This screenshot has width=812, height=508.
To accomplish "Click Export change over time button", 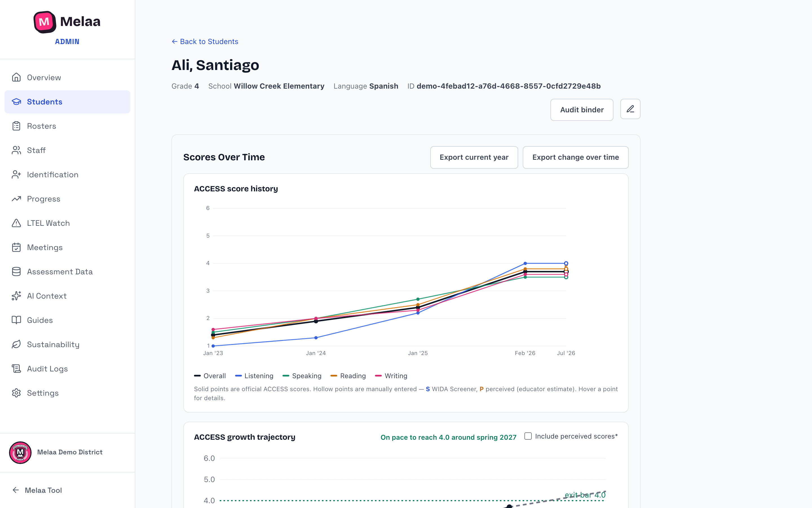I will click(x=575, y=157).
